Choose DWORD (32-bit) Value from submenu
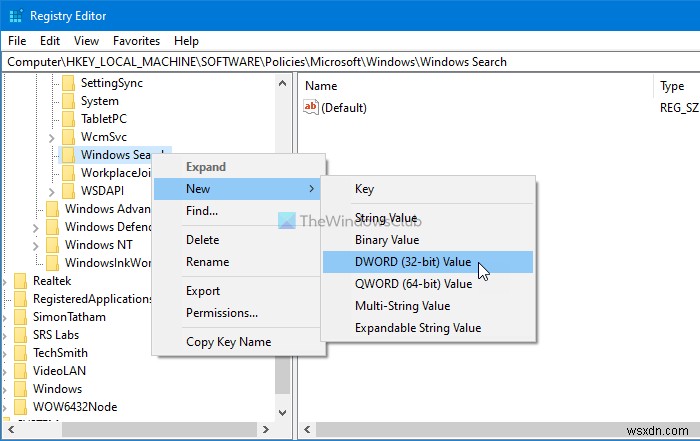 (413, 262)
